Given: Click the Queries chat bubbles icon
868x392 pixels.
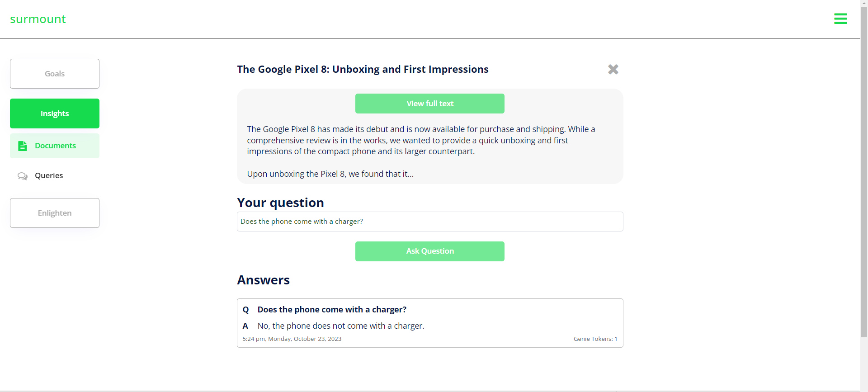Looking at the screenshot, I should 22,176.
